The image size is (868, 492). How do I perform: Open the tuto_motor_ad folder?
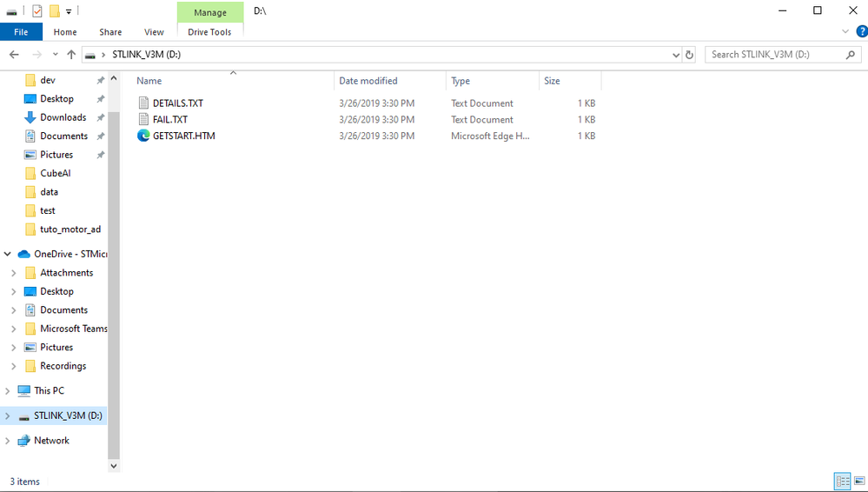pyautogui.click(x=70, y=229)
